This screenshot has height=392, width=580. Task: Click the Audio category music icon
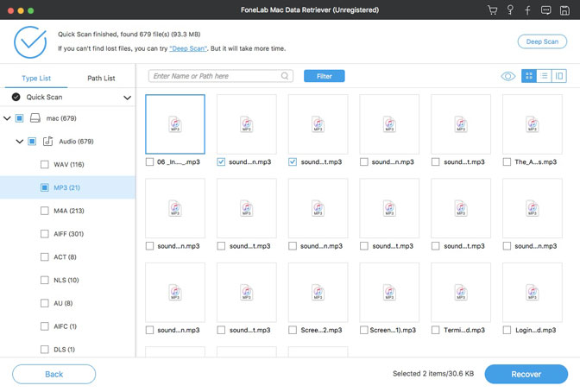pos(48,141)
